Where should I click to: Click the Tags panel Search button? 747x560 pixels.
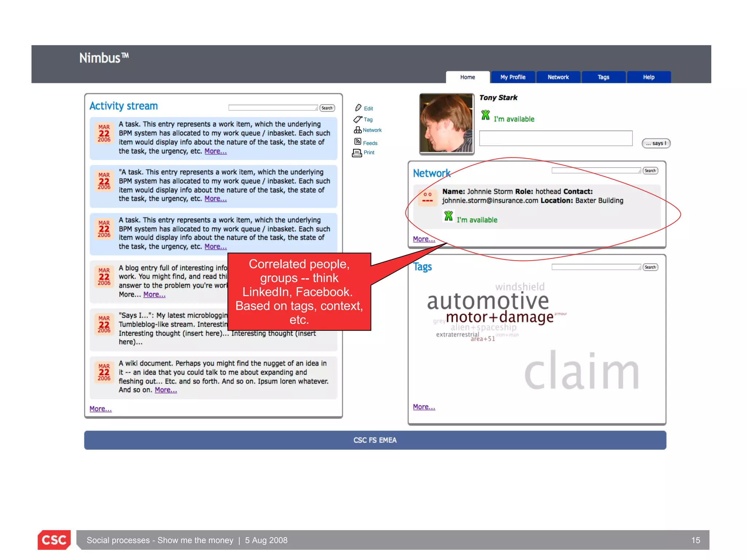pyautogui.click(x=650, y=267)
